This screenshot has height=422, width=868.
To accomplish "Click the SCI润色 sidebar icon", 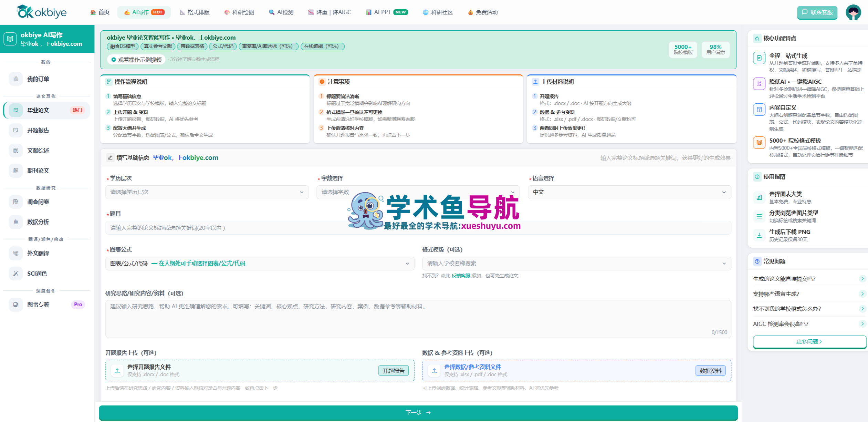I will [x=16, y=274].
